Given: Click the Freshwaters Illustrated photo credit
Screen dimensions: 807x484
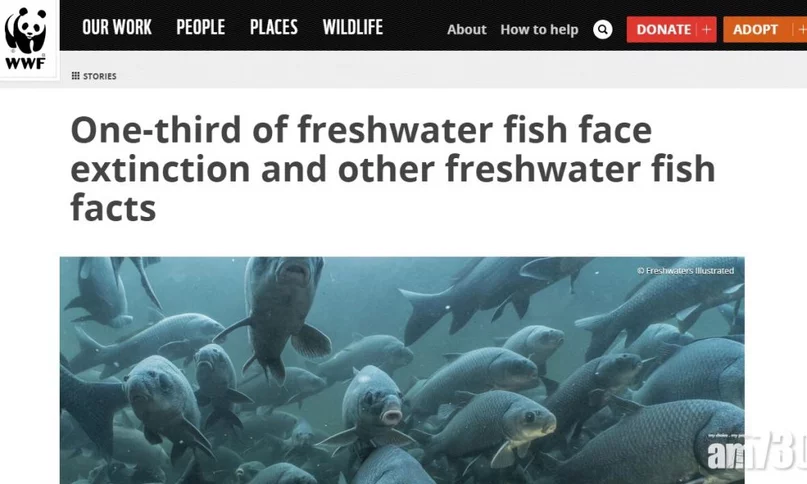Looking at the screenshot, I should (x=686, y=271).
